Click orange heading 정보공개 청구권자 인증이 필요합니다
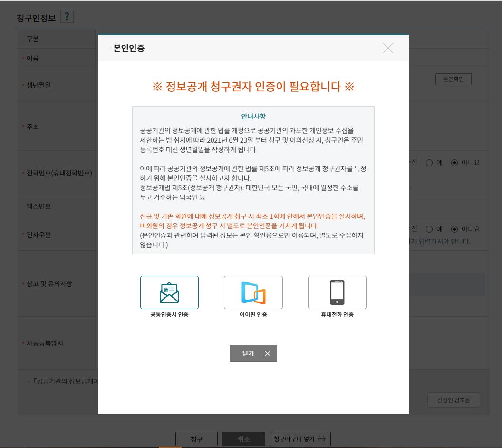Screen dimensions: 502x448 (x=253, y=87)
